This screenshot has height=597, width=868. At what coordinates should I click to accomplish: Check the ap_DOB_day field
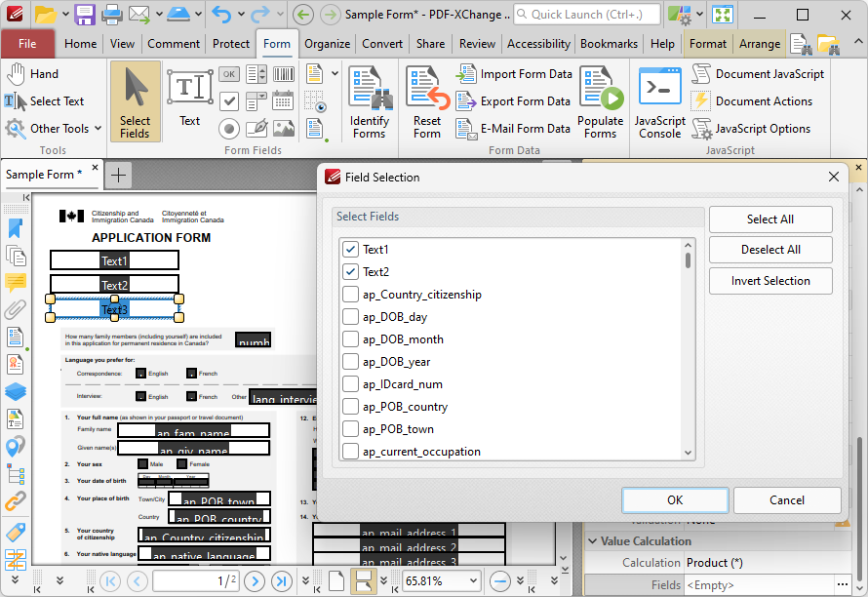point(350,316)
